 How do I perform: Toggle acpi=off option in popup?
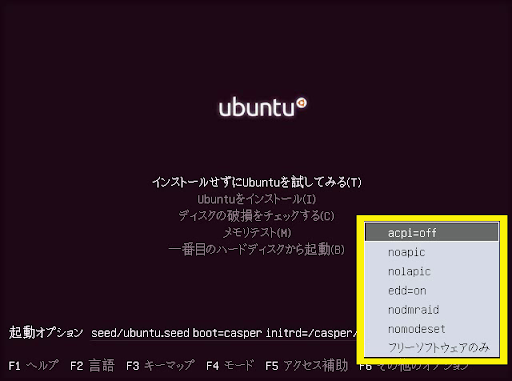432,232
